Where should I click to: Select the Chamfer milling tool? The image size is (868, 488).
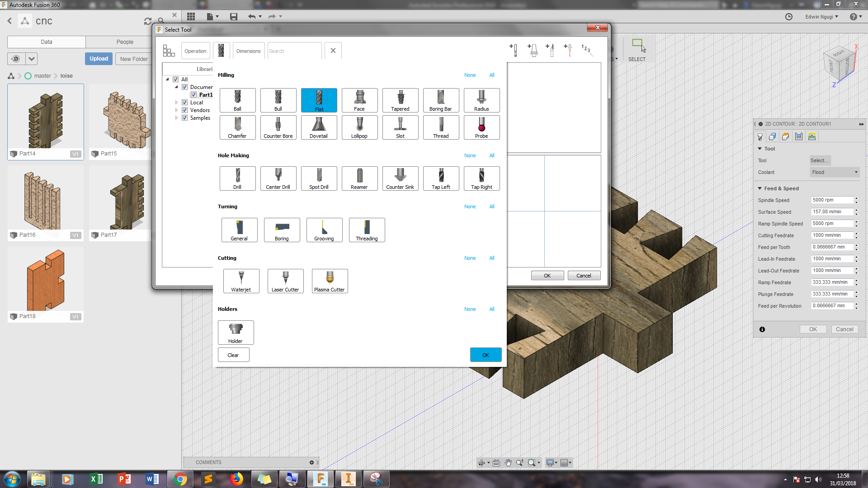pos(237,127)
